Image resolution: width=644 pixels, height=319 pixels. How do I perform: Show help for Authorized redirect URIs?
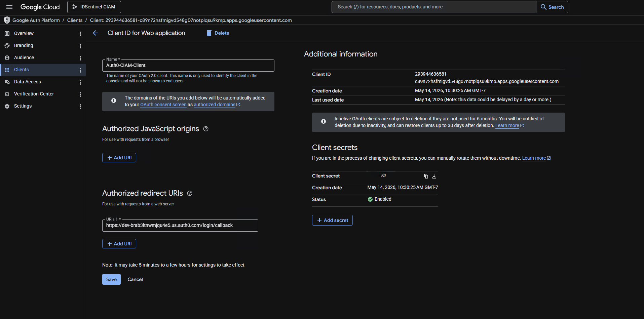(190, 193)
